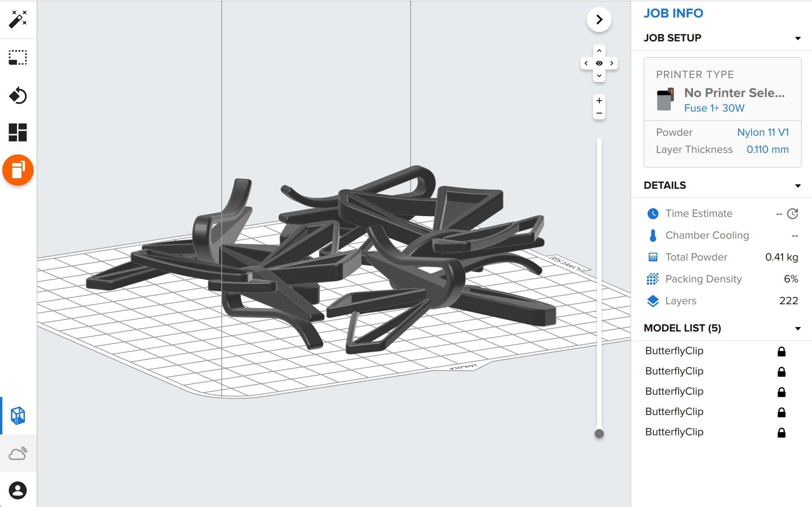Open the user account icon
This screenshot has width=812, height=507.
click(x=18, y=490)
